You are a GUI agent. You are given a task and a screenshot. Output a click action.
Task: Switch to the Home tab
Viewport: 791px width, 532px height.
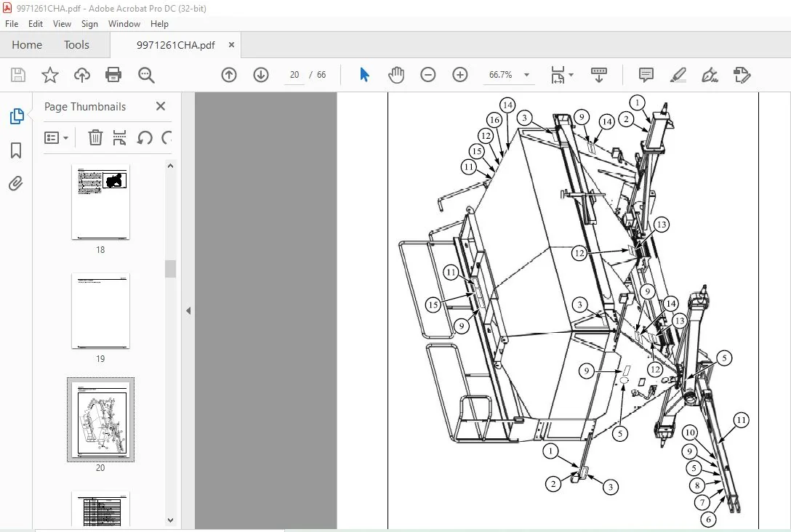[27, 45]
